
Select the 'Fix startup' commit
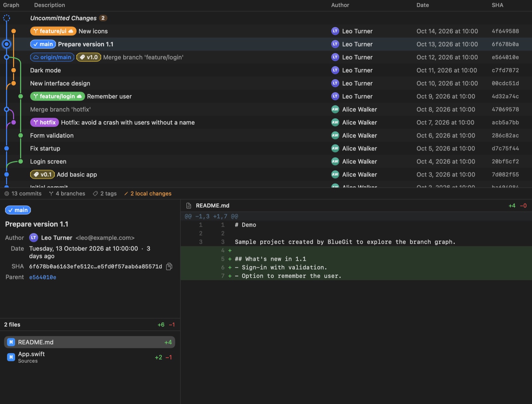[x=266, y=149]
